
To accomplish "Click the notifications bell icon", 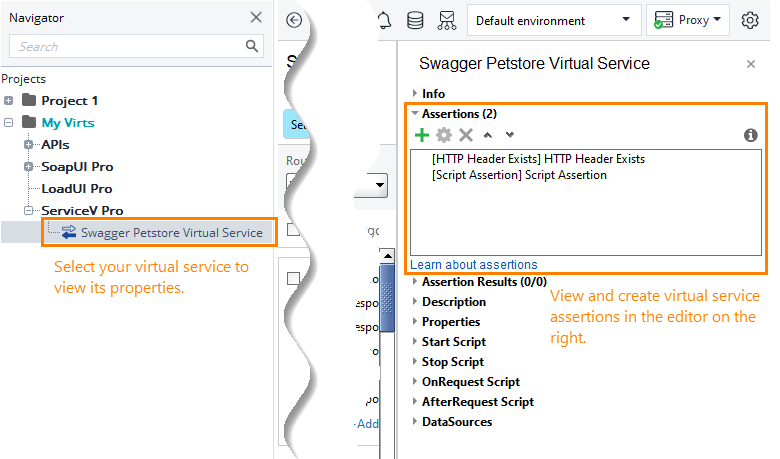I will click(384, 20).
